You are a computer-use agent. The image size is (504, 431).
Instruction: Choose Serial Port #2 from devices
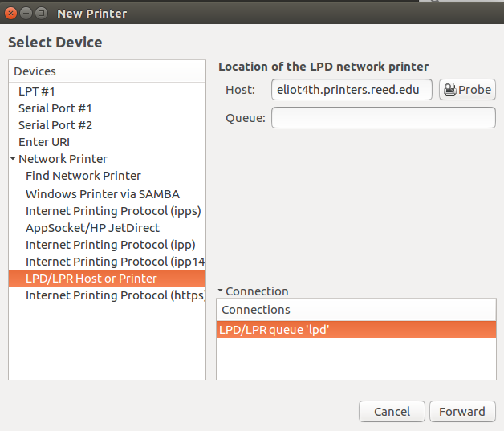click(x=55, y=125)
